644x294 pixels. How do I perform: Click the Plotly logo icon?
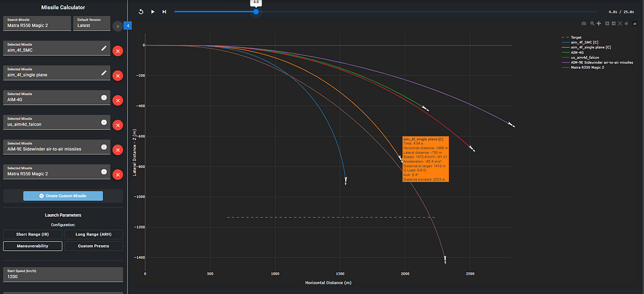point(634,23)
